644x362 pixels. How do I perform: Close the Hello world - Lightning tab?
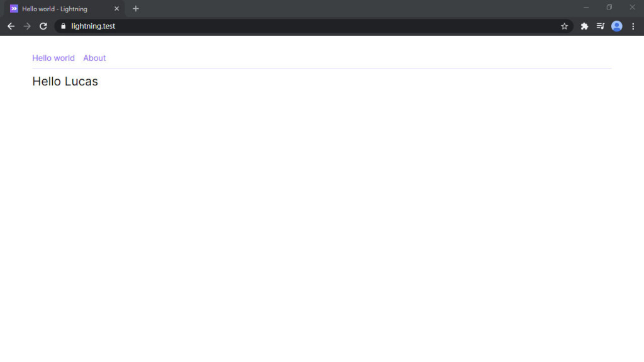click(116, 9)
